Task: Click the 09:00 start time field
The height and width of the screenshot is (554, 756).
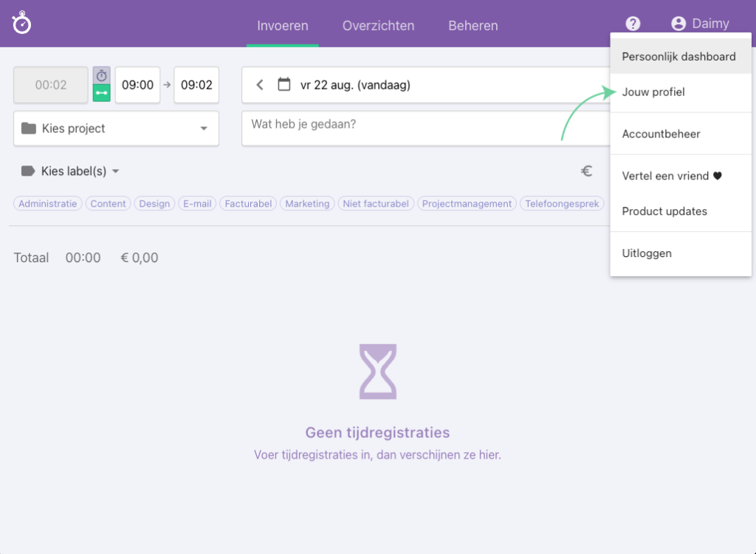Action: 137,85
